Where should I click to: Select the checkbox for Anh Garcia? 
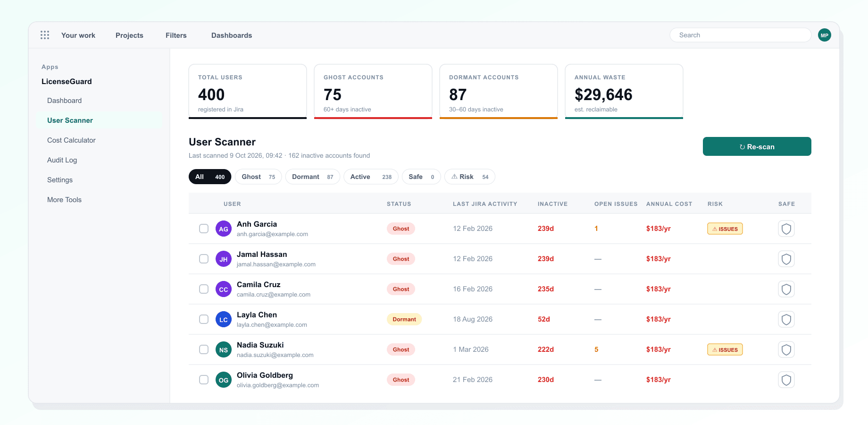tap(204, 229)
